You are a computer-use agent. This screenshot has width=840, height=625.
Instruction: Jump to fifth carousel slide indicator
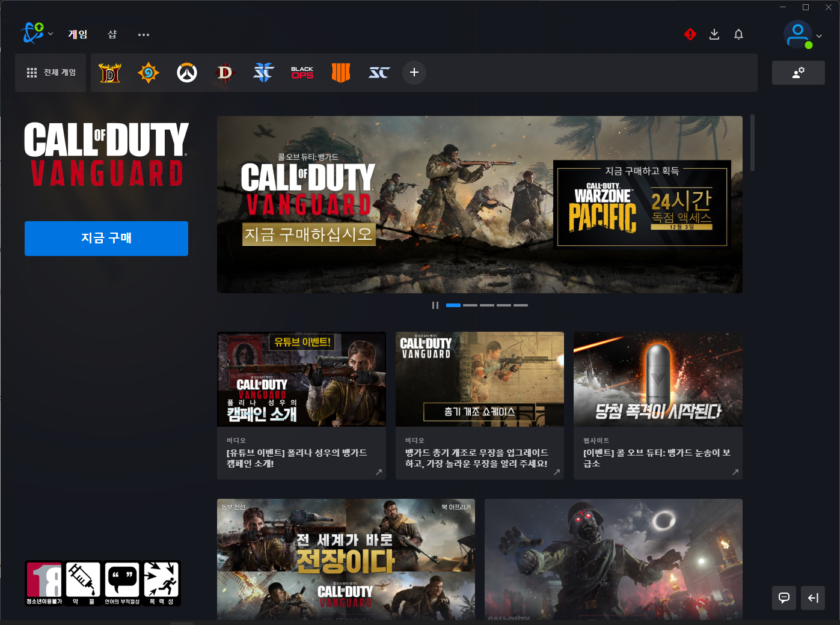pyautogui.click(x=521, y=305)
